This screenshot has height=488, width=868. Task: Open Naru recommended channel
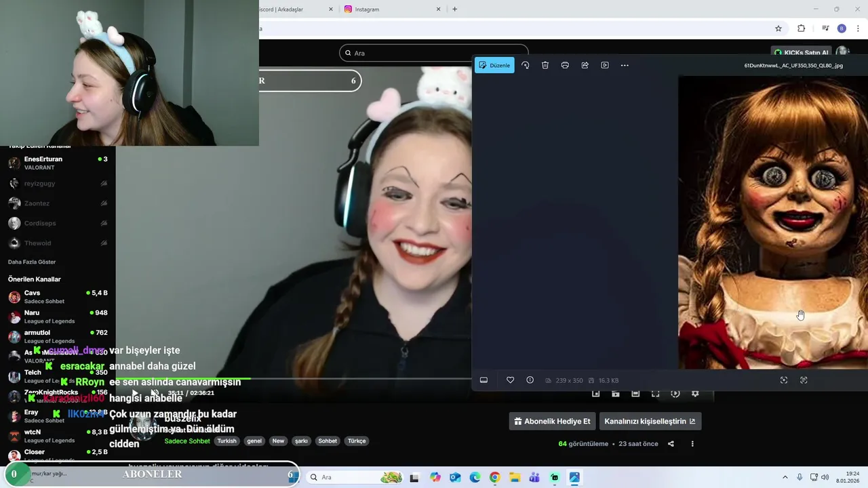[x=58, y=317]
